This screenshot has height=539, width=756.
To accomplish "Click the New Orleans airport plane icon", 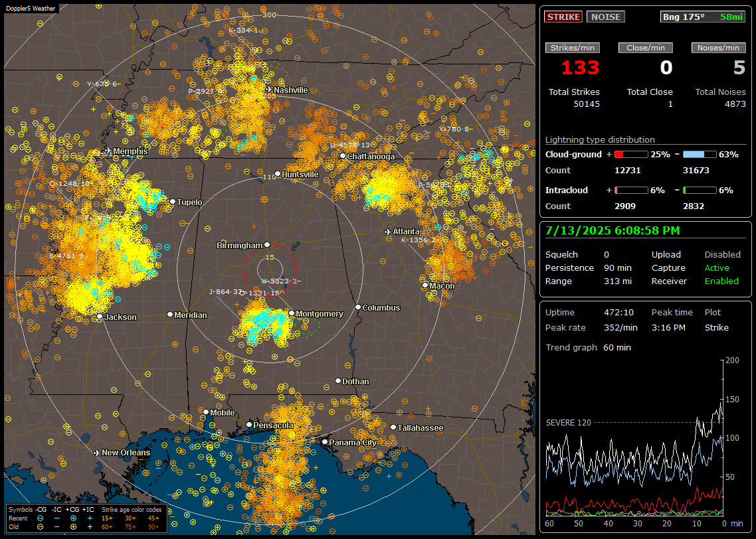I will pyautogui.click(x=96, y=453).
